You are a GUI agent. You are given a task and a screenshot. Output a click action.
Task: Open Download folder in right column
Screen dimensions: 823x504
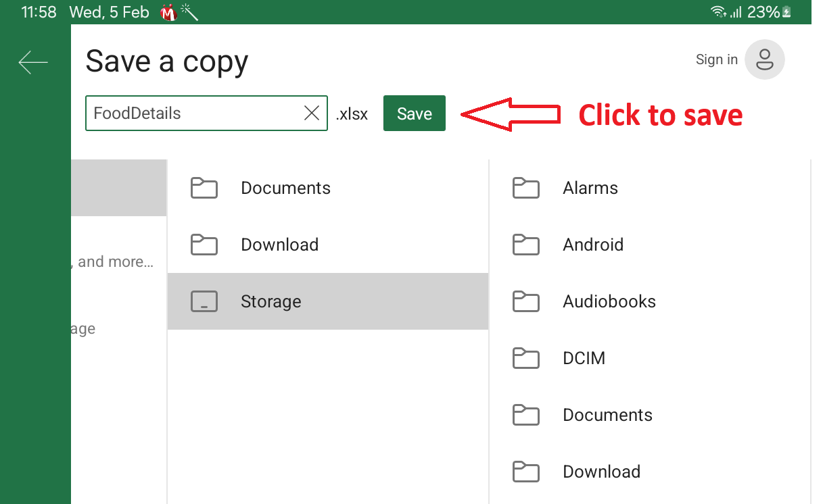649,472
